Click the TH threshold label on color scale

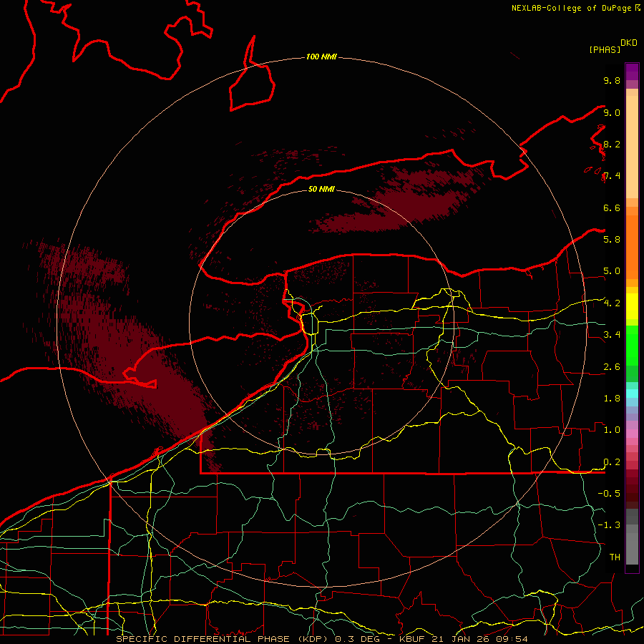tap(615, 557)
